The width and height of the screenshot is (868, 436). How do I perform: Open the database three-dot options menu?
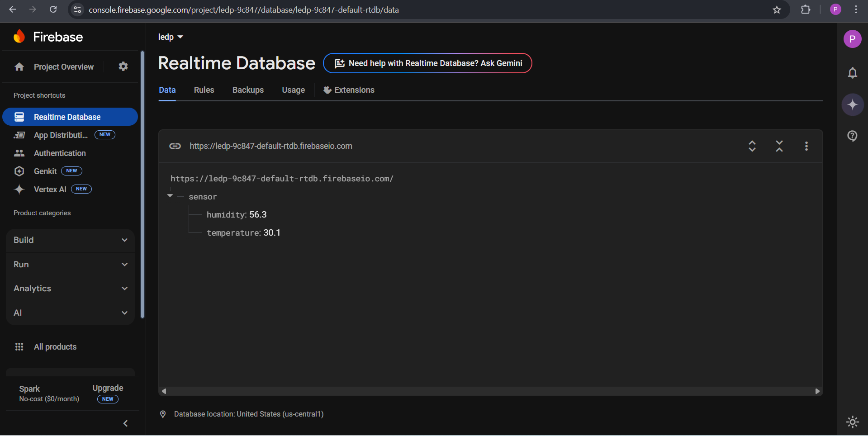click(x=806, y=146)
